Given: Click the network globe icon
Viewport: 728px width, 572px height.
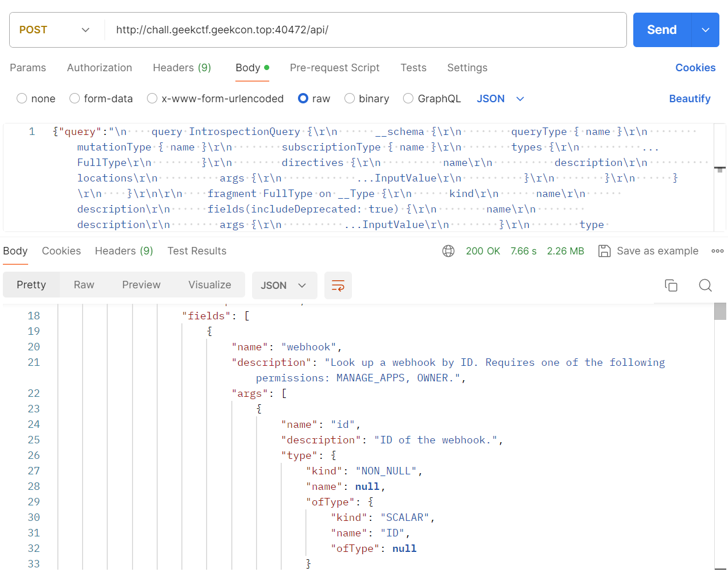Looking at the screenshot, I should point(448,251).
